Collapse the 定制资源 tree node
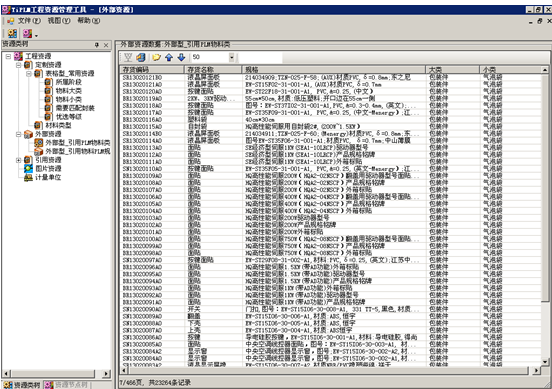 tap(19, 65)
